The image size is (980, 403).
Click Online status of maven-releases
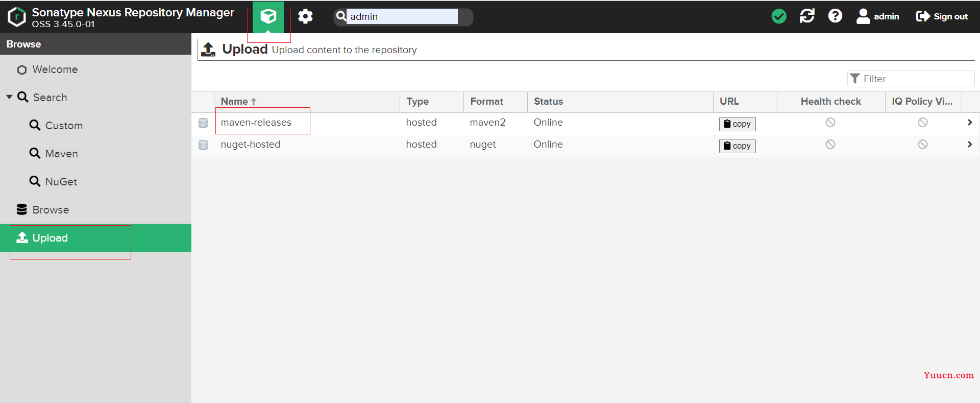[548, 123]
